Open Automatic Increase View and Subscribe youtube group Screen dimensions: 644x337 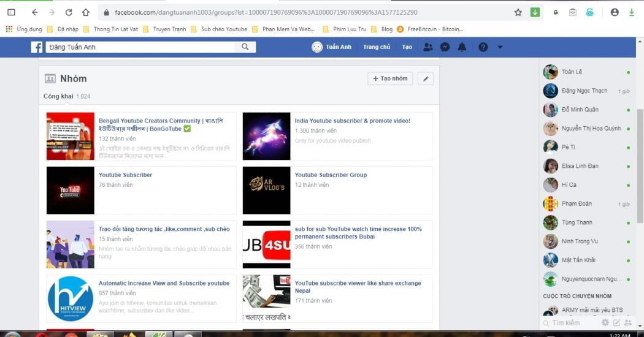pyautogui.click(x=164, y=283)
